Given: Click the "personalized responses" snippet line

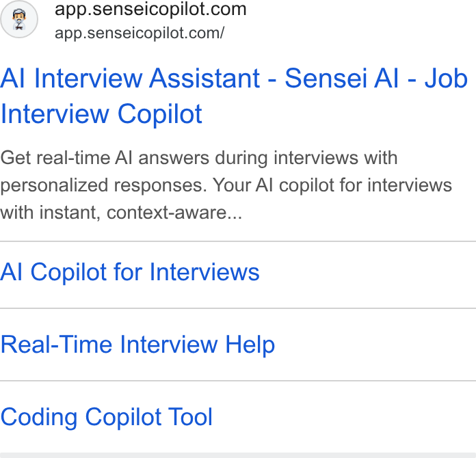Looking at the screenshot, I should (226, 185).
